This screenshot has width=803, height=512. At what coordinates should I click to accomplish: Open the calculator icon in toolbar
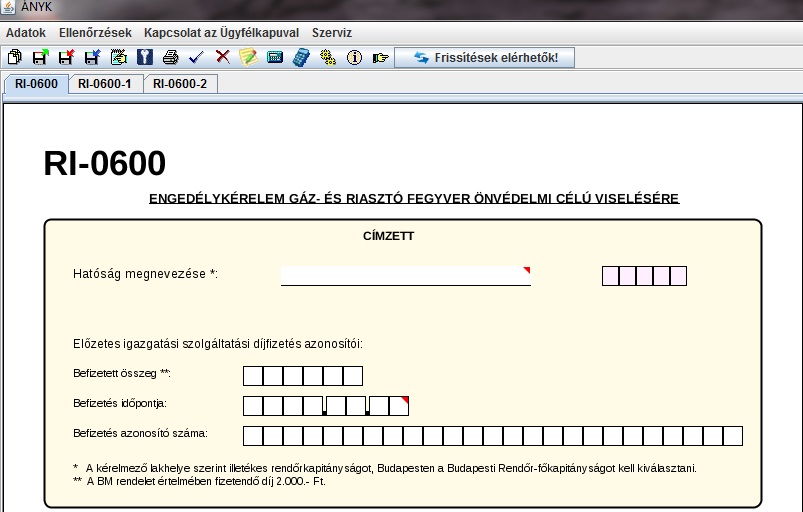coord(301,58)
